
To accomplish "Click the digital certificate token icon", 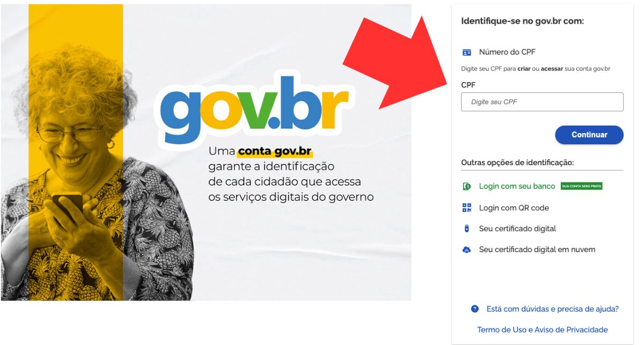I will click(x=466, y=229).
